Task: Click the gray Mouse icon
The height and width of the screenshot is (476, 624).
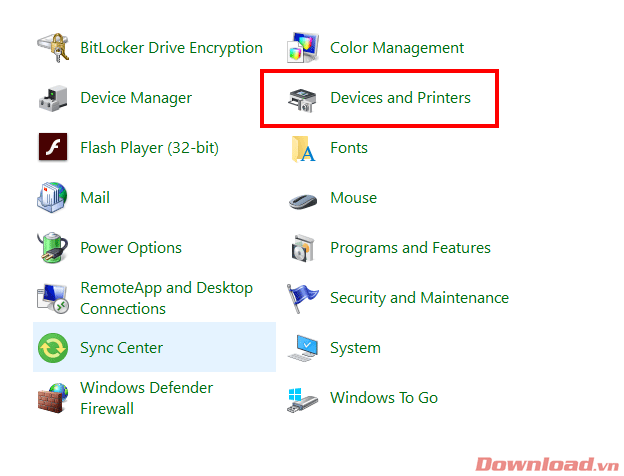Action: click(x=302, y=201)
